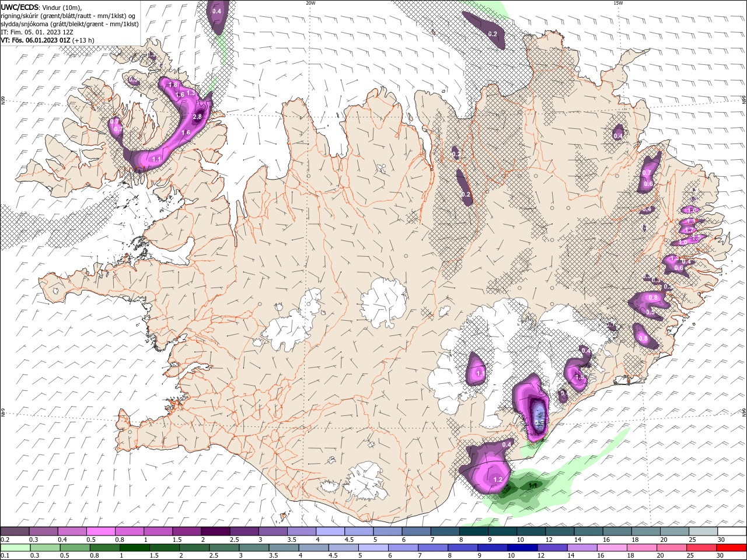Click the 'slydda/snjókoma' legend description line
This screenshot has width=747, height=560.
pos(69,24)
